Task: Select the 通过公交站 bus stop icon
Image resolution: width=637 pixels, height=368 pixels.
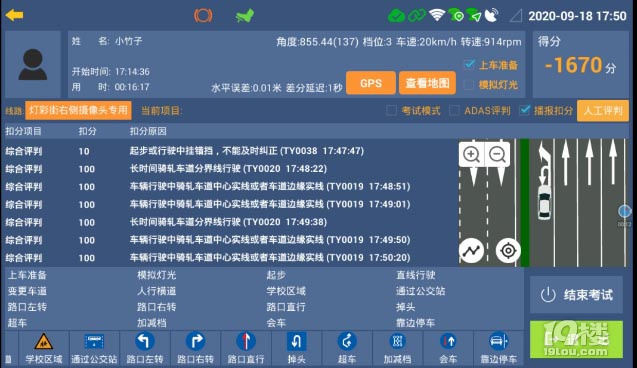Action: [94, 348]
